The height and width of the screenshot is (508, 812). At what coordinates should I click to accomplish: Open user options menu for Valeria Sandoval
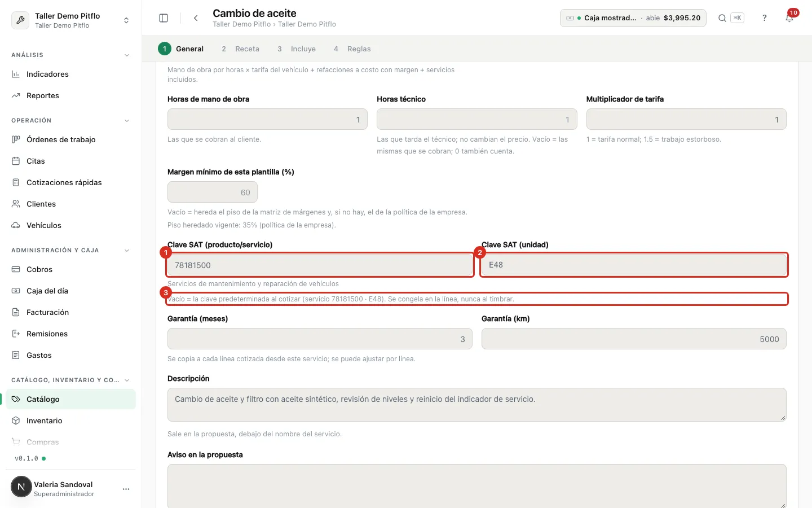pos(126,489)
